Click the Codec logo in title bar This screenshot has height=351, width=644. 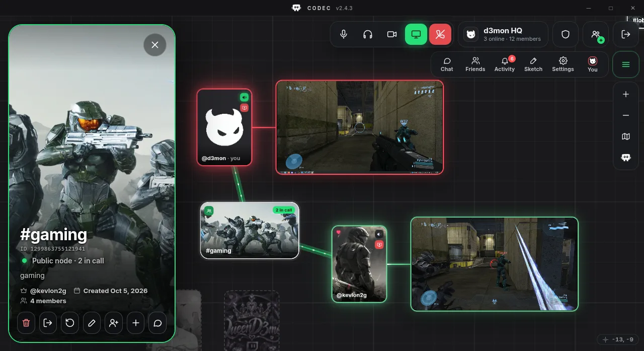click(x=296, y=8)
